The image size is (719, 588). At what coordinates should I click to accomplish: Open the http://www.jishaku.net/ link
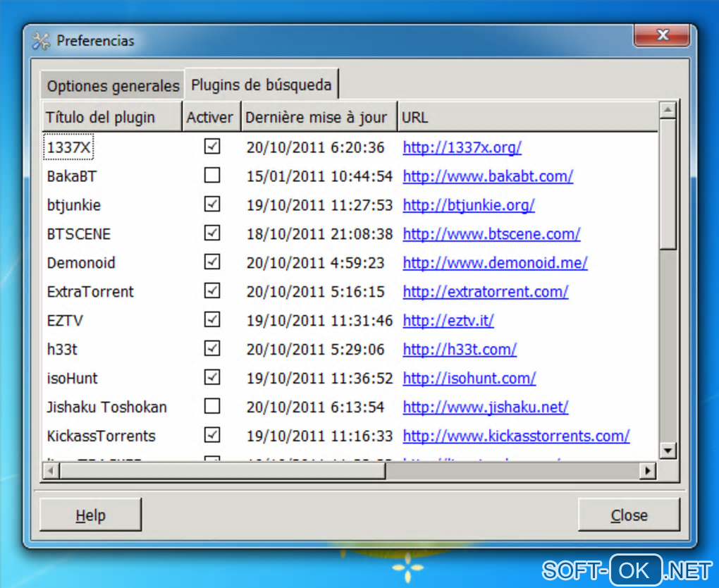[486, 408]
